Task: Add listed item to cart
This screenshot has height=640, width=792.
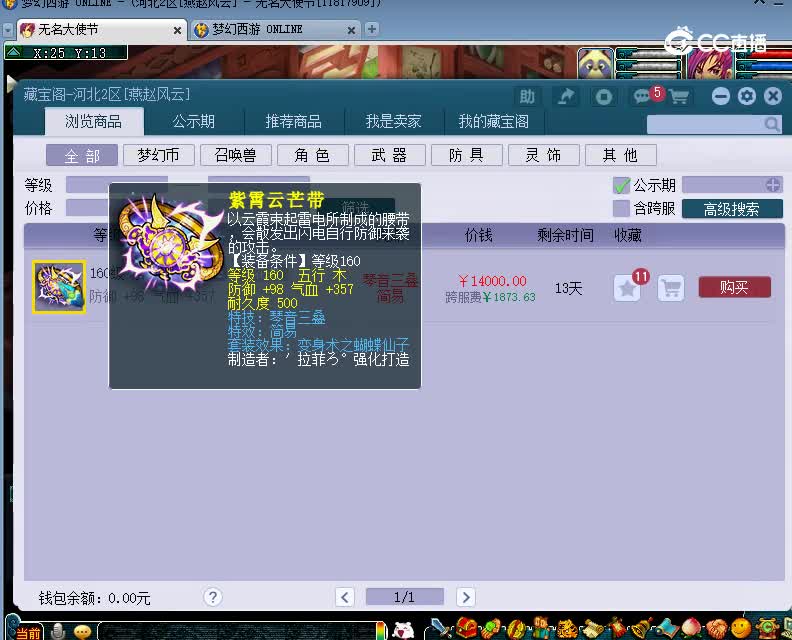Action: coord(671,288)
